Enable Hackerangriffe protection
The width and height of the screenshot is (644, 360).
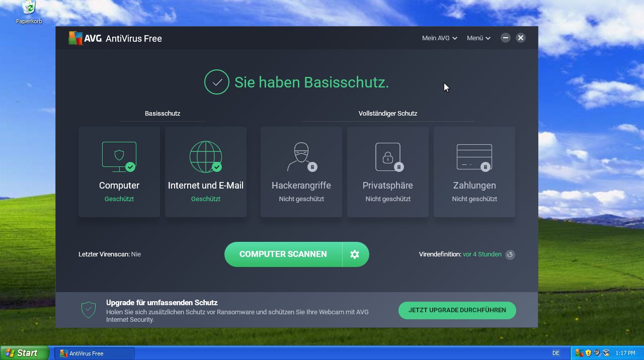click(301, 199)
